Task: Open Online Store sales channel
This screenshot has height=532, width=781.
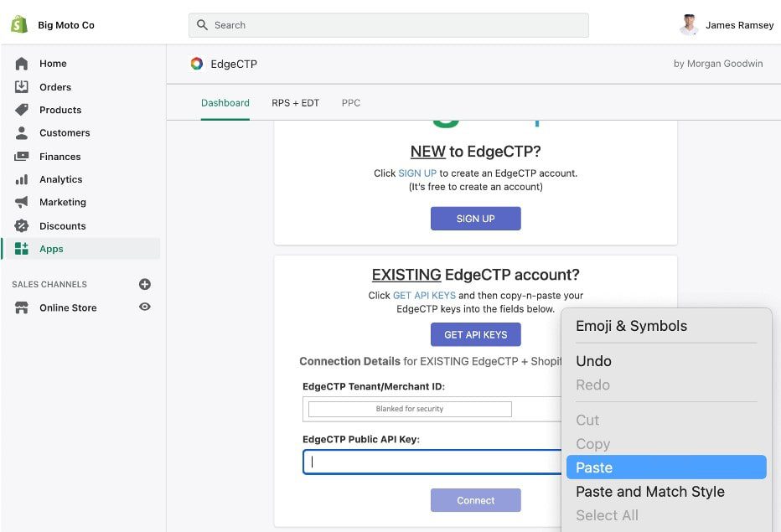Action: [68, 307]
